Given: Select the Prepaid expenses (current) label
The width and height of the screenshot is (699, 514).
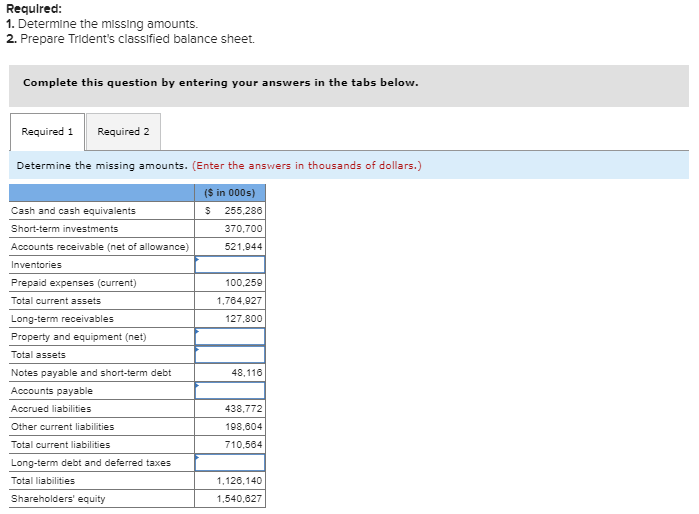Looking at the screenshot, I should (74, 283).
